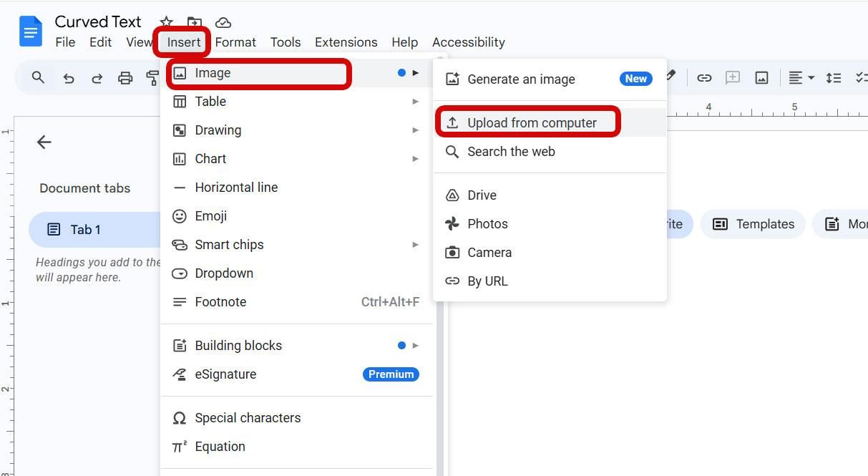Open the Print icon
Image resolution: width=868 pixels, height=476 pixels.
tap(125, 77)
